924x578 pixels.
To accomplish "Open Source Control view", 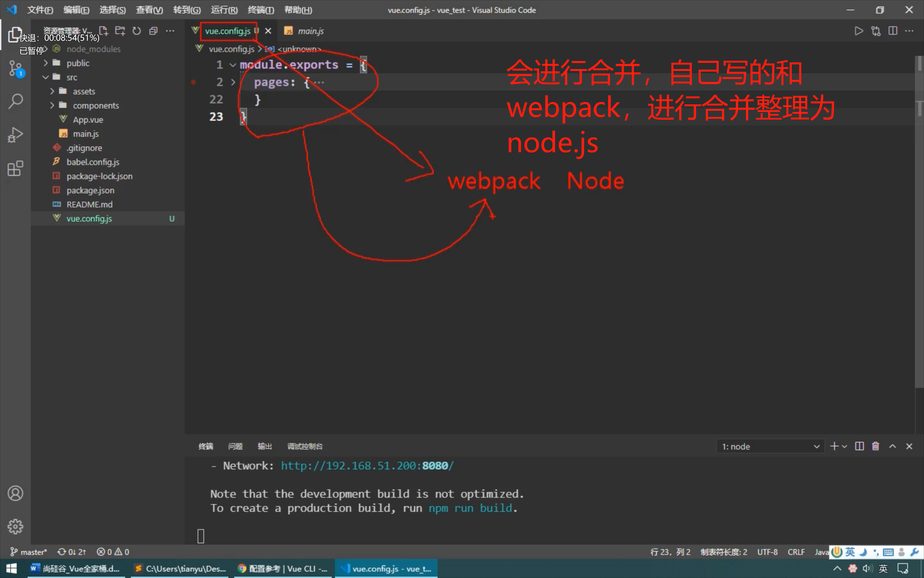I will click(x=15, y=69).
